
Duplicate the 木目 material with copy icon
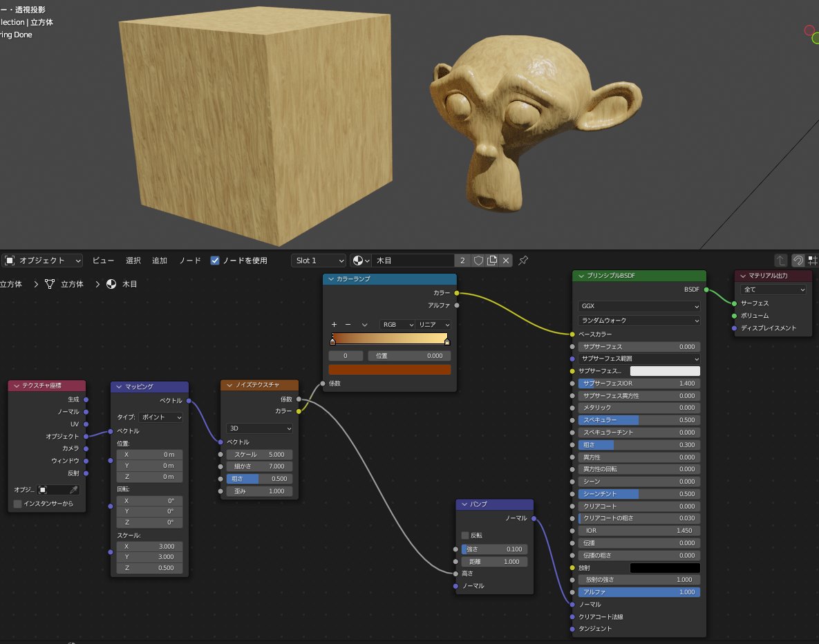click(x=492, y=260)
